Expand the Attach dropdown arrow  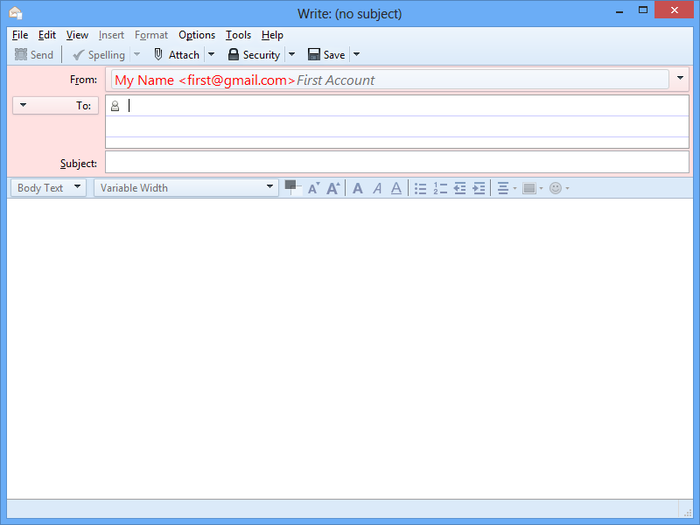(212, 54)
